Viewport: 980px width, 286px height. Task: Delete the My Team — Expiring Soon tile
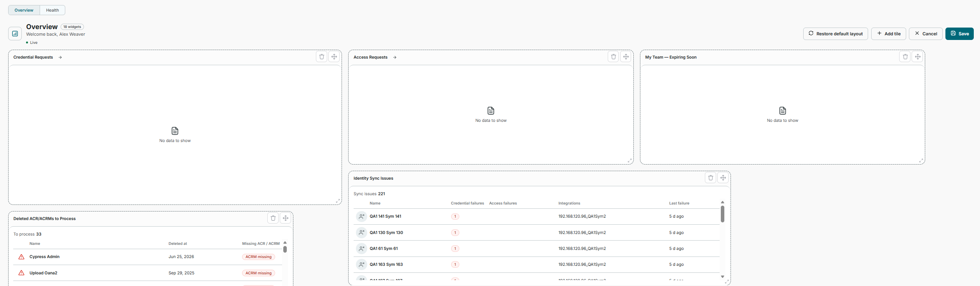pos(905,57)
